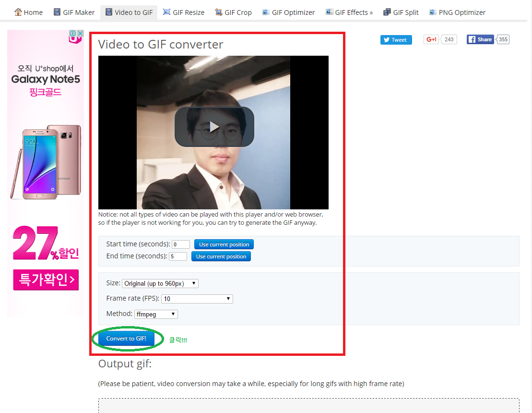532x413 pixels.
Task: Click the Start time seconds field
Action: (181, 244)
